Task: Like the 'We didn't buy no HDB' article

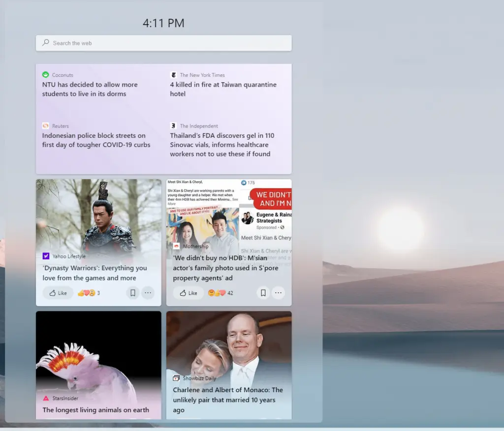Action: [189, 293]
